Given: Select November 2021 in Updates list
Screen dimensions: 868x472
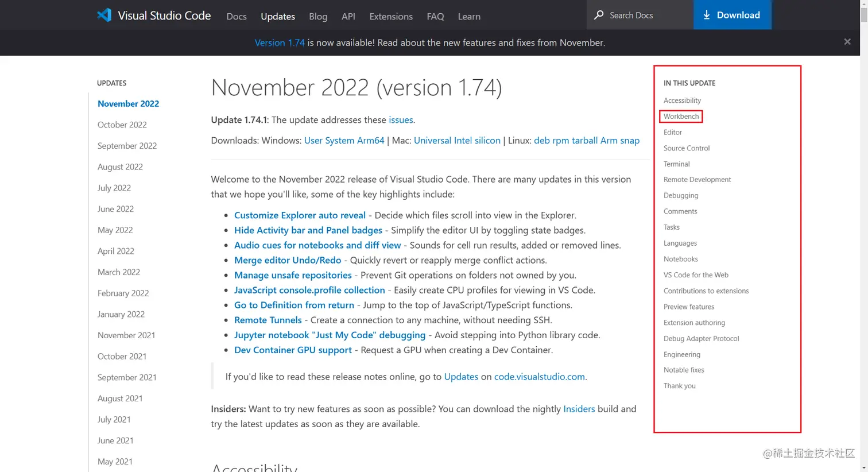Looking at the screenshot, I should [126, 335].
